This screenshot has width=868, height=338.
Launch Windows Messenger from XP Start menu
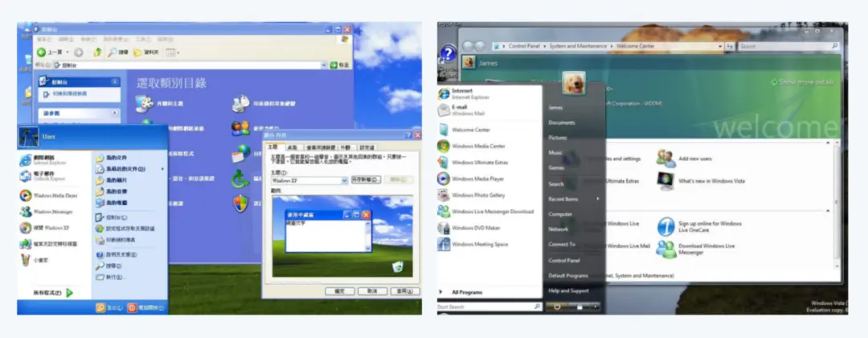[47, 212]
